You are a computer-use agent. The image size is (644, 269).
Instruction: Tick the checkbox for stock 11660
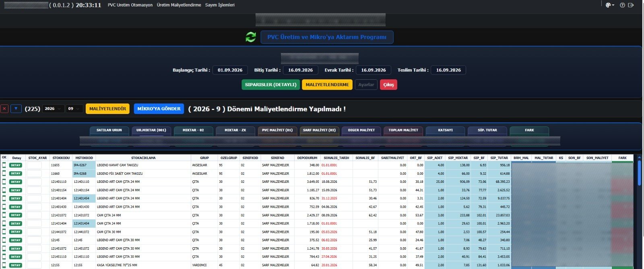[4, 174]
